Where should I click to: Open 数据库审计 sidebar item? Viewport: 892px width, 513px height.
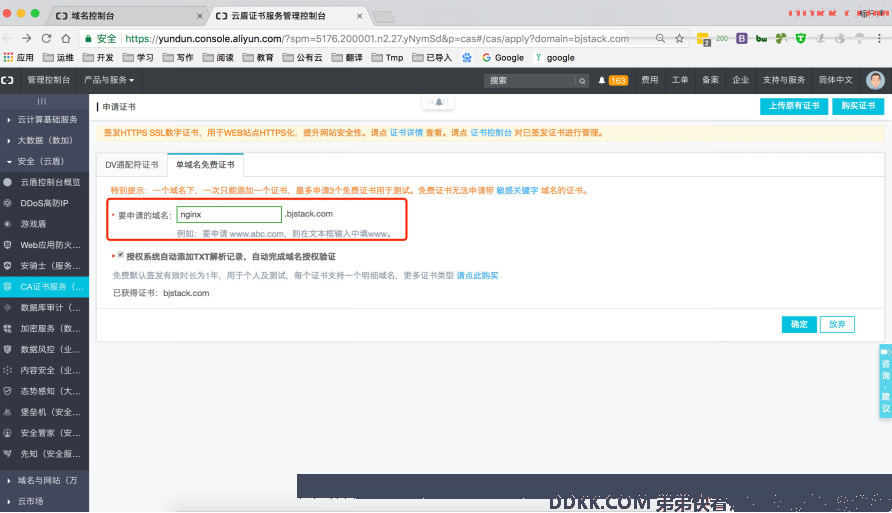pyautogui.click(x=43, y=308)
